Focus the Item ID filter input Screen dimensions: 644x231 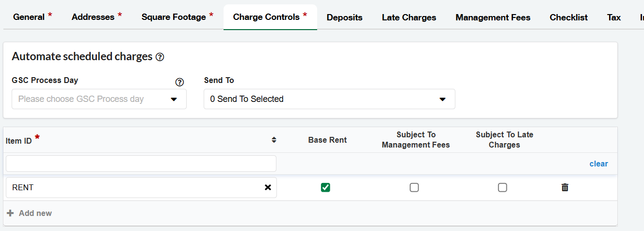(141, 164)
